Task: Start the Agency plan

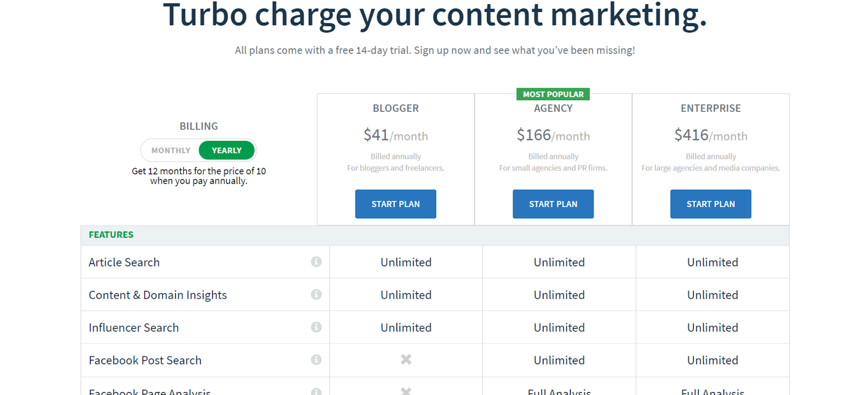Action: tap(553, 204)
